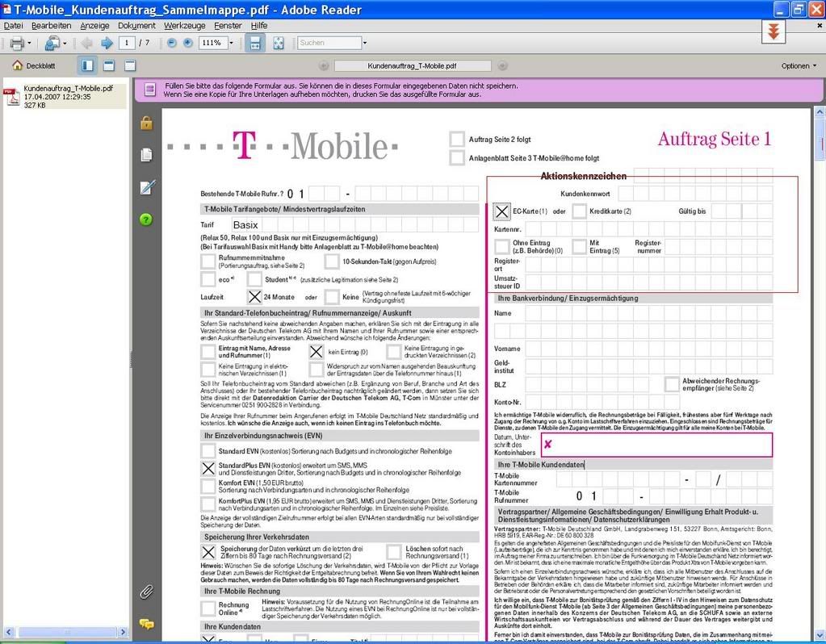Click the Datum Unterschrift signature field
Screen dimensions: 826x644
pyautogui.click(x=656, y=445)
